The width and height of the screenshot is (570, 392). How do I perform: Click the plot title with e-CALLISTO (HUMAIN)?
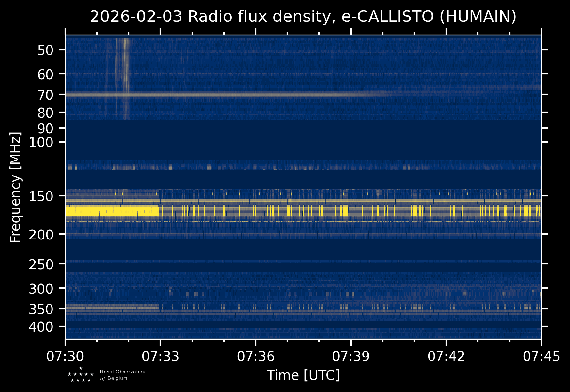(x=303, y=17)
